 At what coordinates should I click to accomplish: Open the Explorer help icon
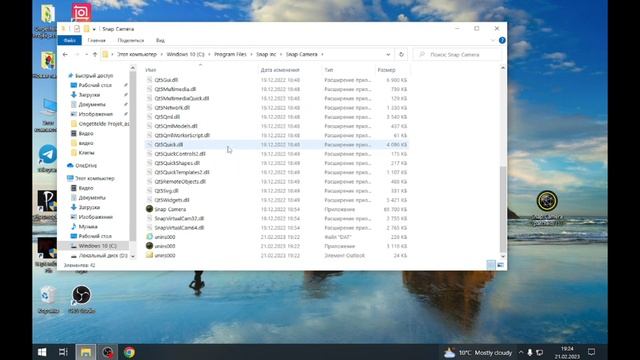pos(502,40)
